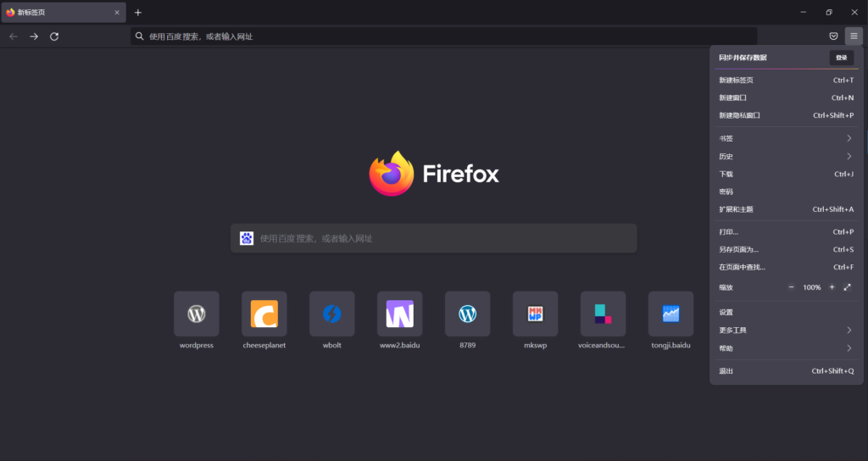
Task: Click 同步并保存数据 header text
Action: [x=743, y=58]
